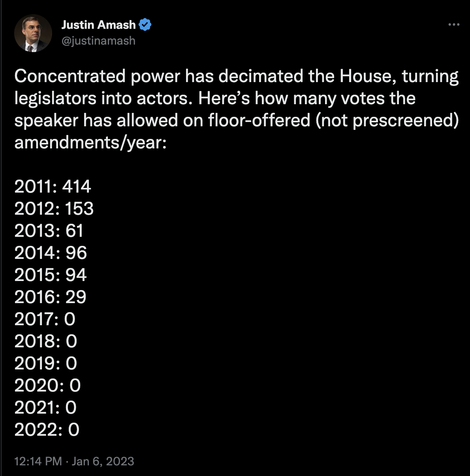The width and height of the screenshot is (470, 476).
Task: Click the 12:14 PM timestamp
Action: 38,461
